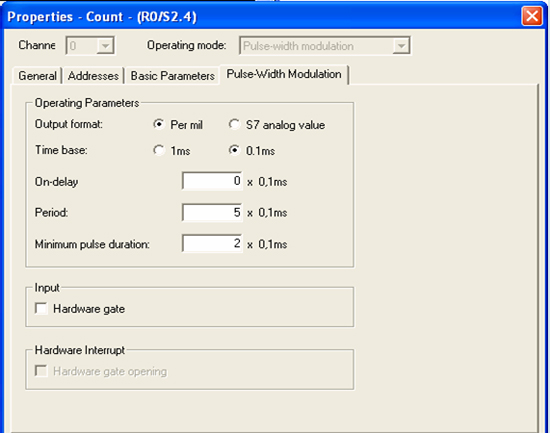Click the S7 analog value label

click(x=285, y=125)
